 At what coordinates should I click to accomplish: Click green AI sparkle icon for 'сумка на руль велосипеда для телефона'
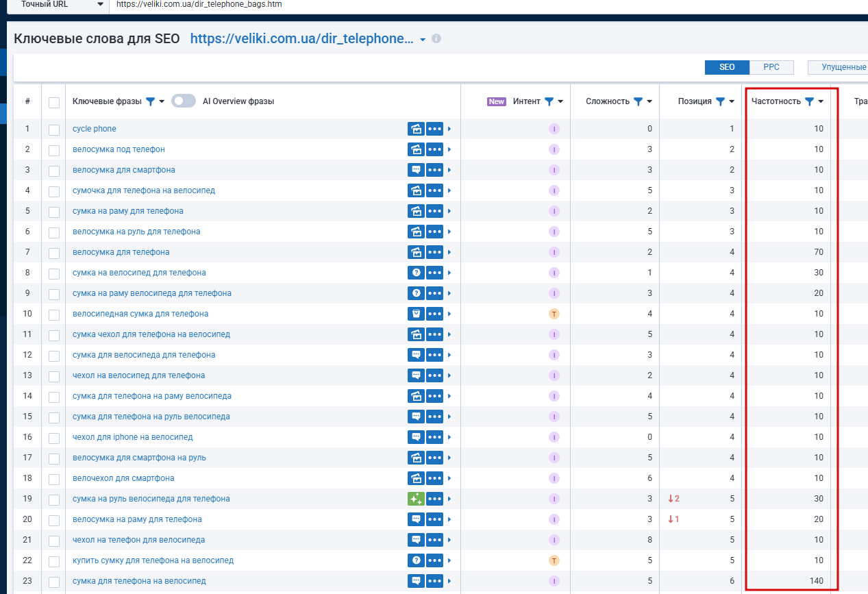(x=416, y=499)
